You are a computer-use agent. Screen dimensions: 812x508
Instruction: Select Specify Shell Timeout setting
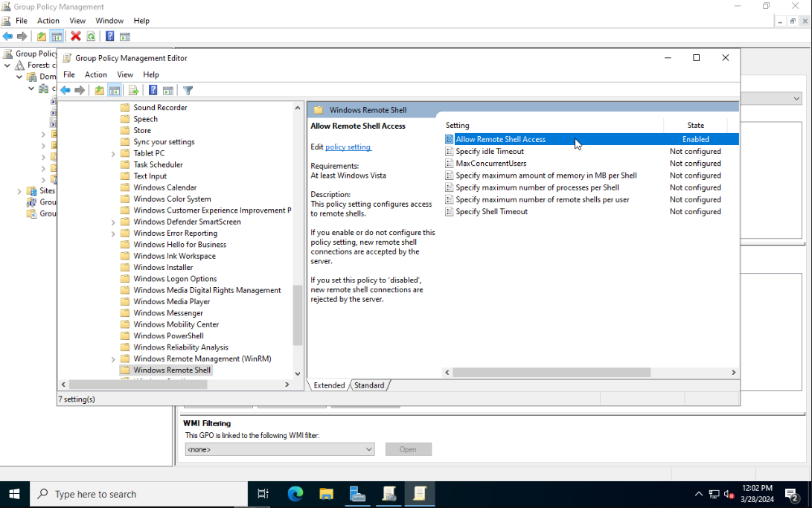pyautogui.click(x=491, y=211)
